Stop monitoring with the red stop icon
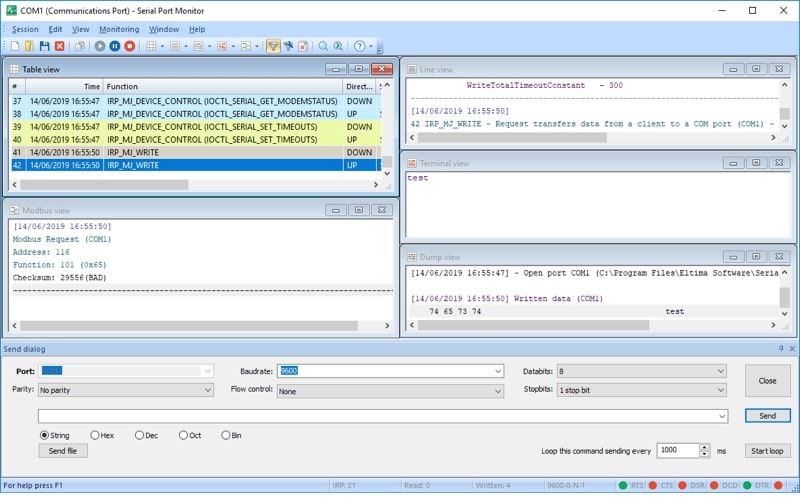Screen dimensions: 800x500 130,46
